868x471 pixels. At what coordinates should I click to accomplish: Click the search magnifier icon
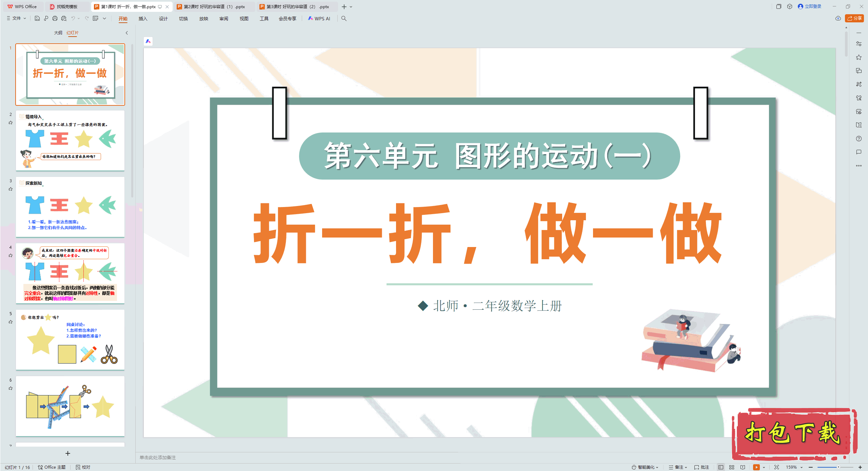click(344, 18)
